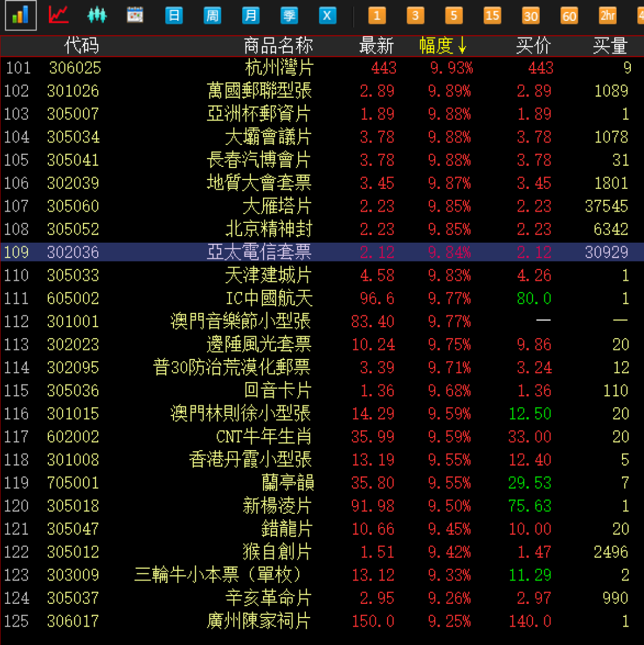Image resolution: width=644 pixels, height=645 pixels.
Task: Switch to the red line trend chart
Action: pos(58,15)
